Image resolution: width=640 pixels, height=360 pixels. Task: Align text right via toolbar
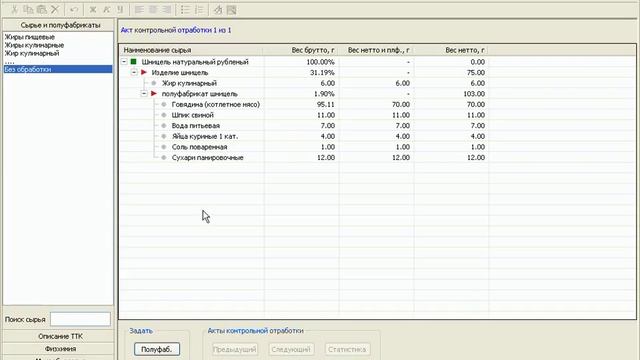coord(166,9)
